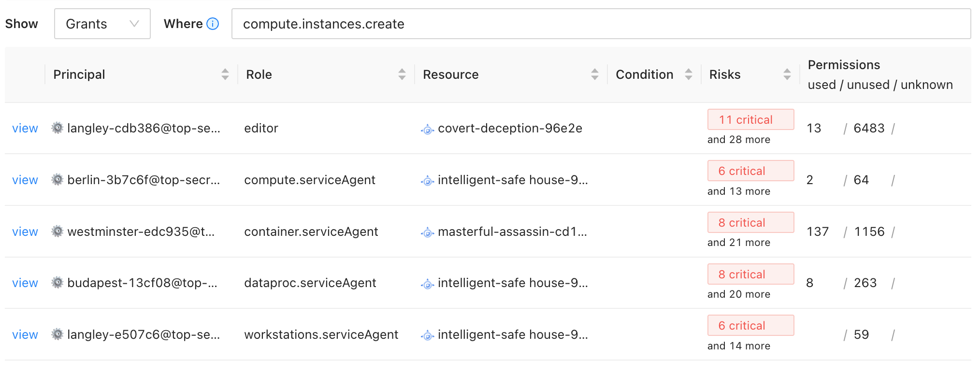The image size is (980, 376).
Task: Click the Where filter input field
Action: [601, 24]
